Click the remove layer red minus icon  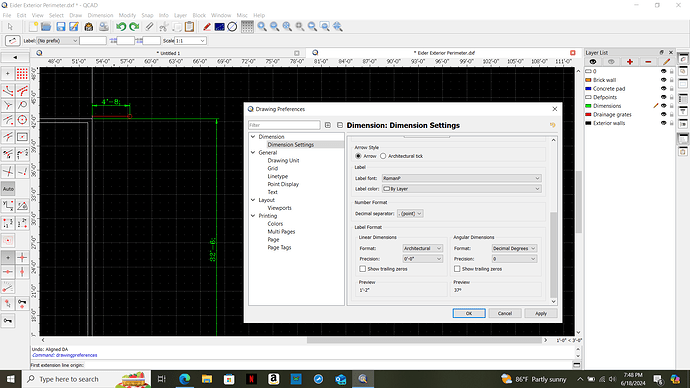click(x=648, y=62)
